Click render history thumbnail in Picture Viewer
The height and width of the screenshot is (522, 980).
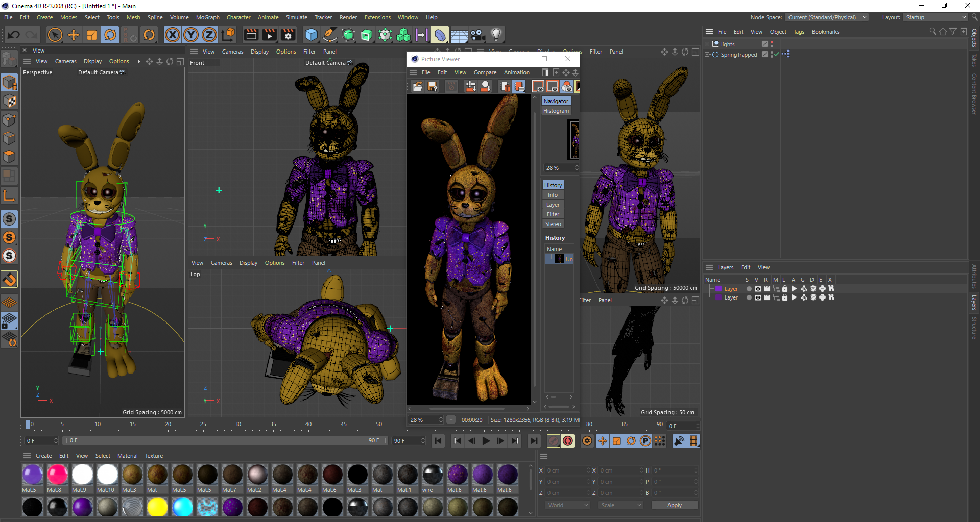pos(560,259)
